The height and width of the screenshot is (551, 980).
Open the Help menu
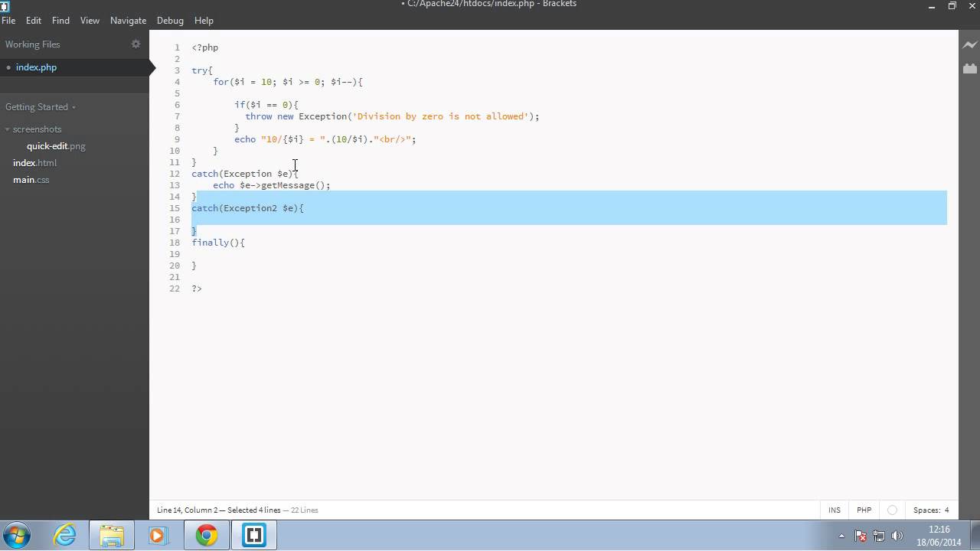tap(204, 21)
